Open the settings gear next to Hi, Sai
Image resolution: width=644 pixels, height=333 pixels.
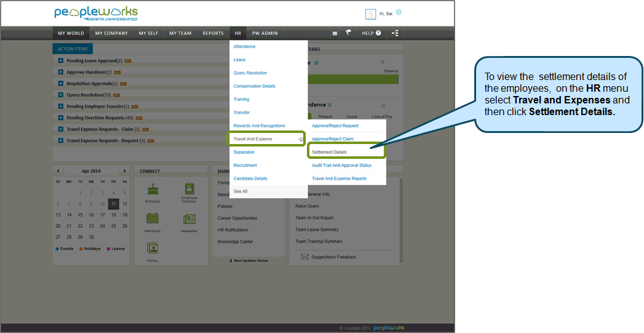pos(399,12)
